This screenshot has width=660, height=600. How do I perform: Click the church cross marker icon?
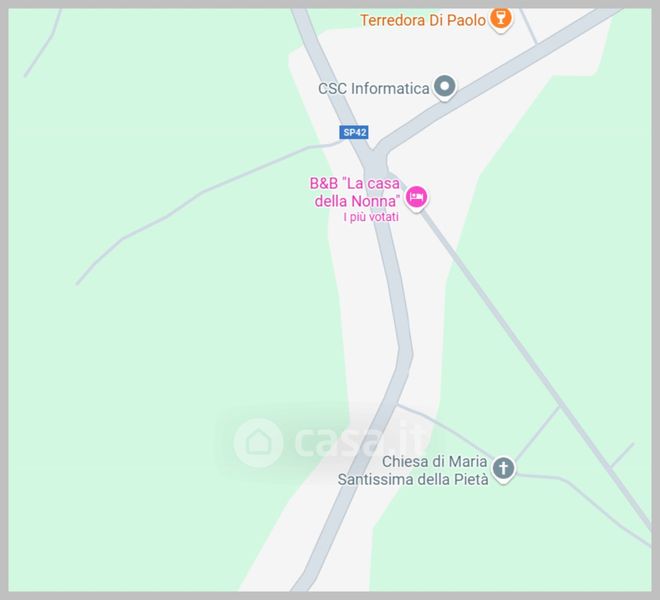click(503, 469)
